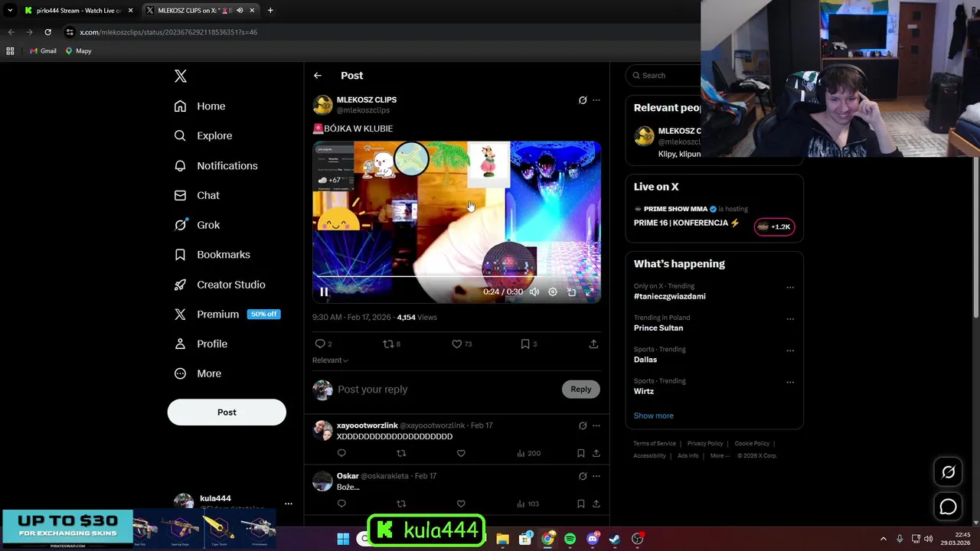This screenshot has width=980, height=551.
Task: Open Bookmarks in the sidebar
Action: point(212,255)
